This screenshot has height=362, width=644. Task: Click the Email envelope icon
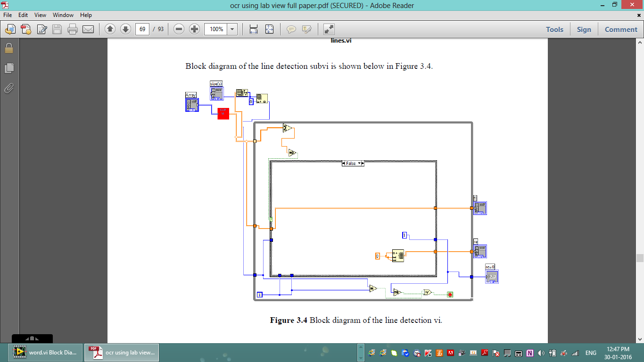(x=88, y=29)
